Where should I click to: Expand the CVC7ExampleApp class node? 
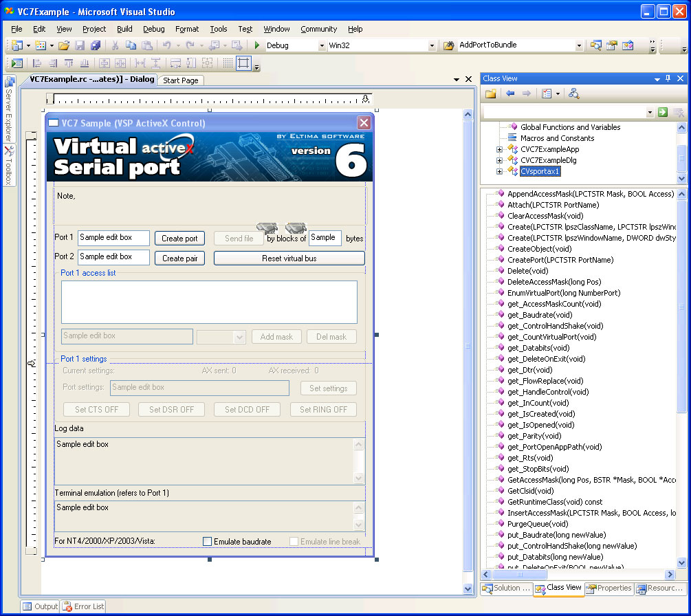tap(499, 149)
